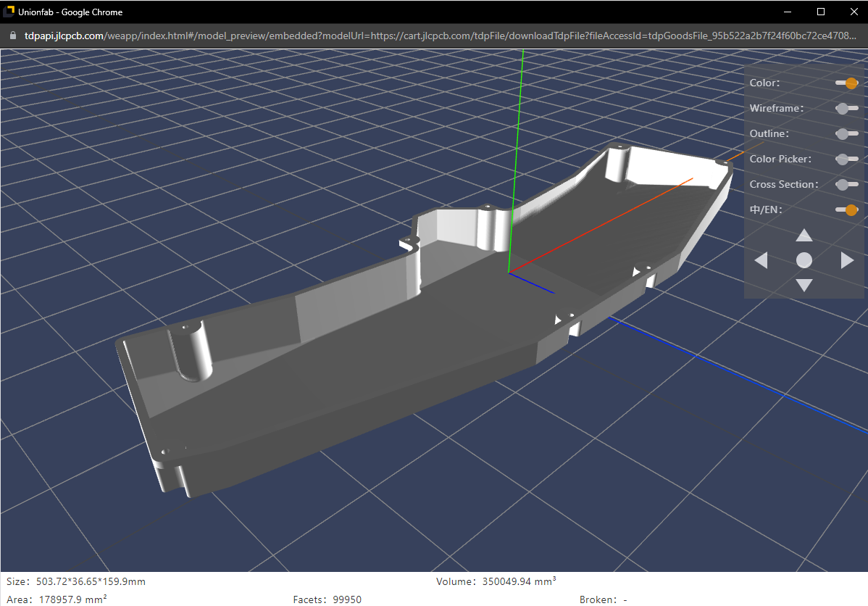Rotate view down with the down arrow
Viewport: 868px width, 606px height.
tap(804, 286)
